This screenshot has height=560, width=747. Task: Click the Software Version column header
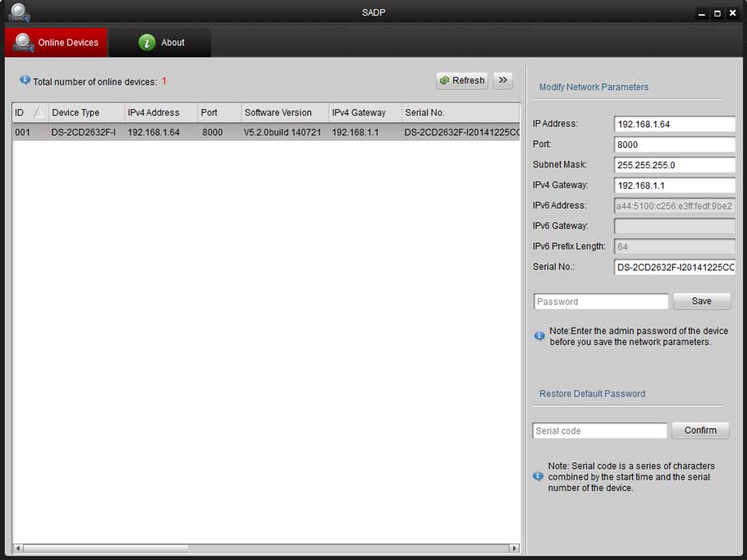click(x=283, y=112)
